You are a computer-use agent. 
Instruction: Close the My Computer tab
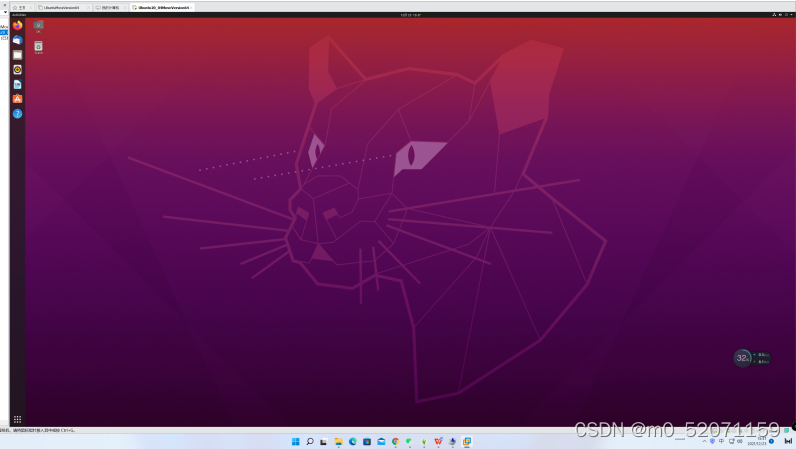(125, 8)
